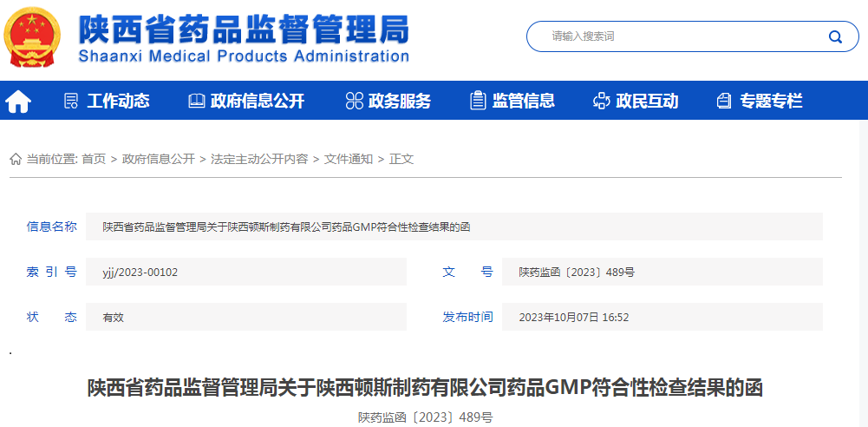Click the status value 有效

click(113, 318)
